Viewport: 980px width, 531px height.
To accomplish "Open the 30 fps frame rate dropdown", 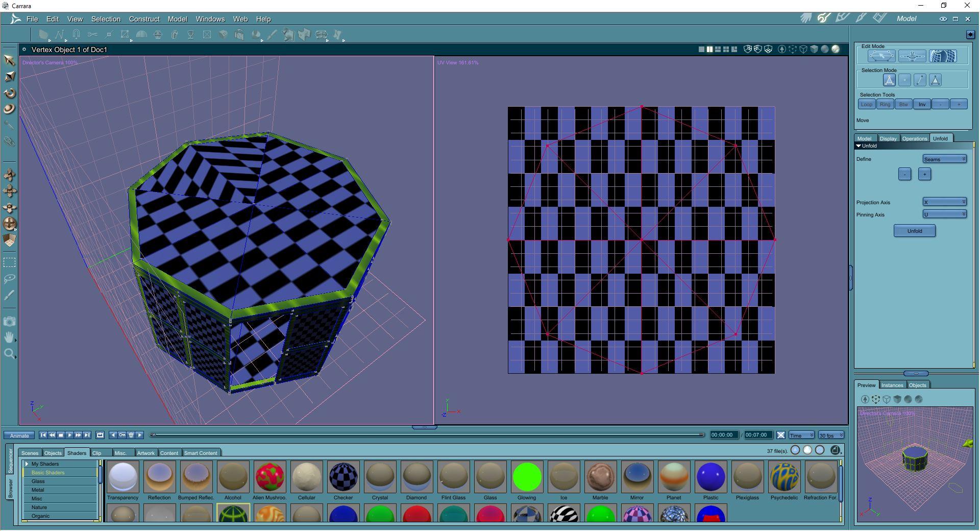I will click(x=830, y=435).
